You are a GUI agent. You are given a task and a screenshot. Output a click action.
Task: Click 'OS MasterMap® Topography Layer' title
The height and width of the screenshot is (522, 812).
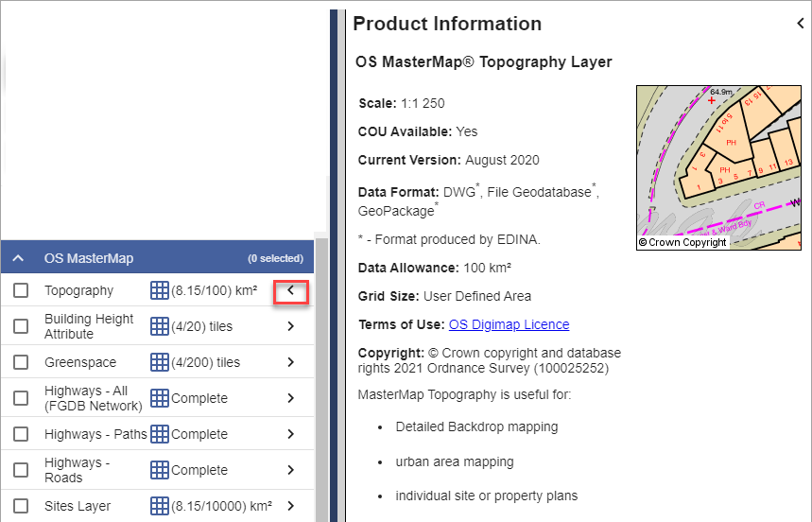point(484,62)
